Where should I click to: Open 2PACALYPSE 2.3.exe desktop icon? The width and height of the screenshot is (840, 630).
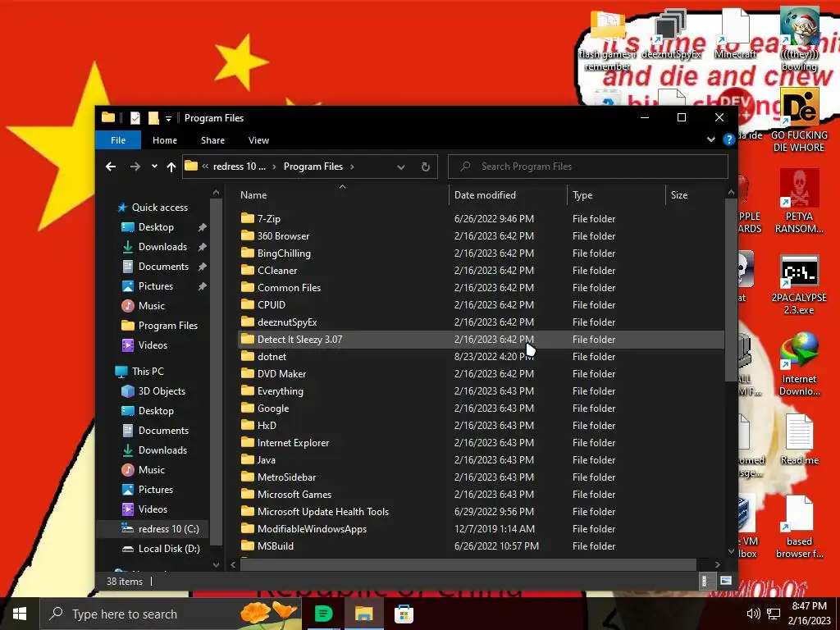pos(799,285)
